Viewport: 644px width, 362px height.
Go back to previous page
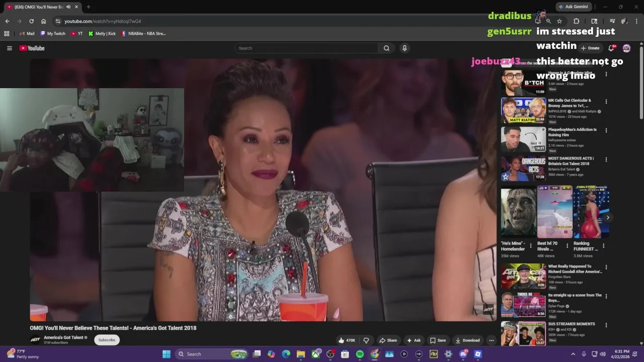pos(7,21)
